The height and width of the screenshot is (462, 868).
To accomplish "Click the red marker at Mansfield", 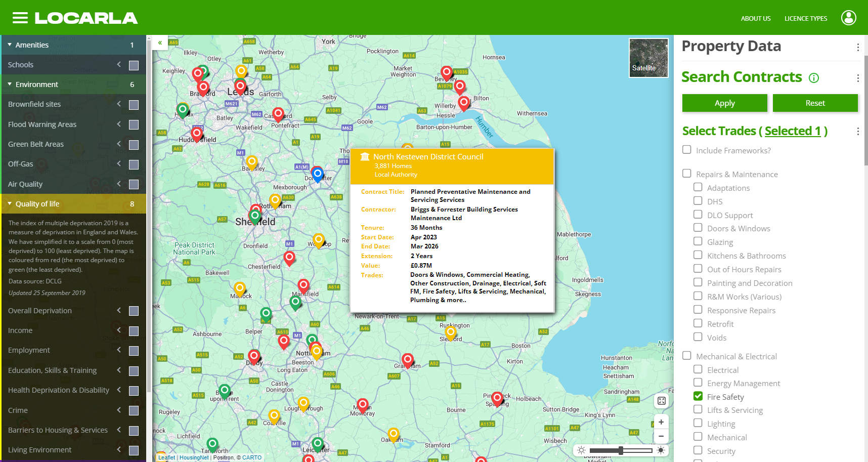I will (x=303, y=285).
